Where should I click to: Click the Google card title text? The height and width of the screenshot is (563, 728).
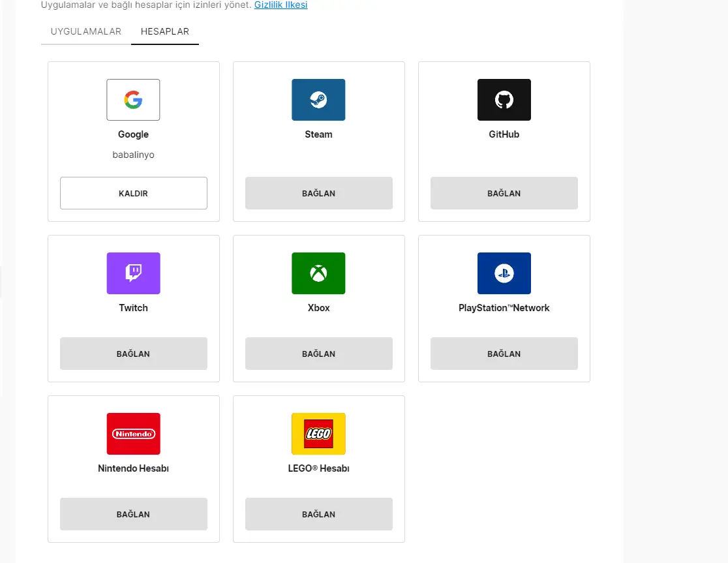click(133, 134)
